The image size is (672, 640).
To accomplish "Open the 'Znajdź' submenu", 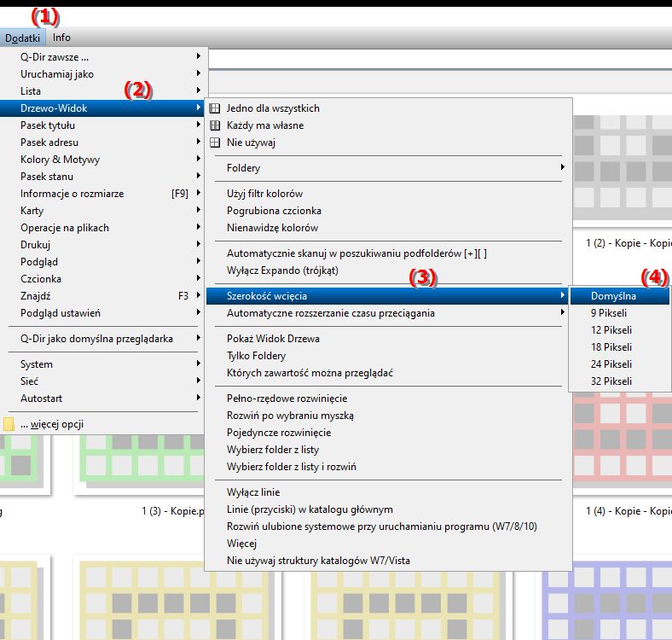I will (103, 296).
